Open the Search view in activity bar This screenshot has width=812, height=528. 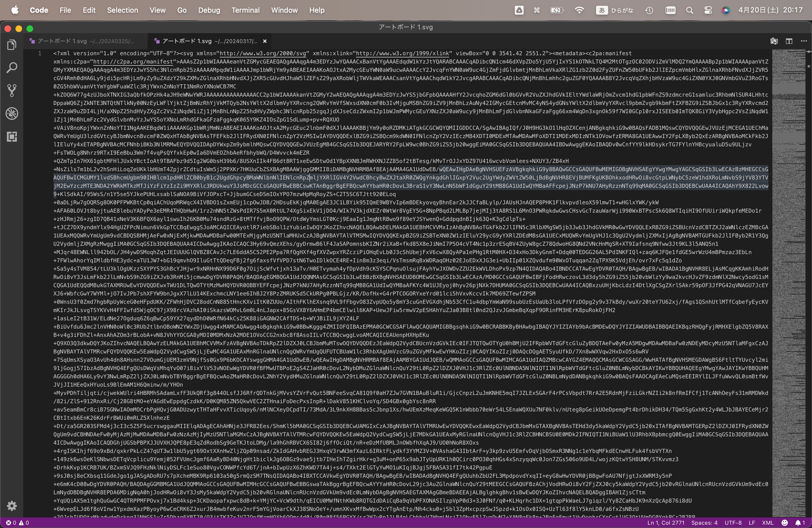pyautogui.click(x=12, y=68)
